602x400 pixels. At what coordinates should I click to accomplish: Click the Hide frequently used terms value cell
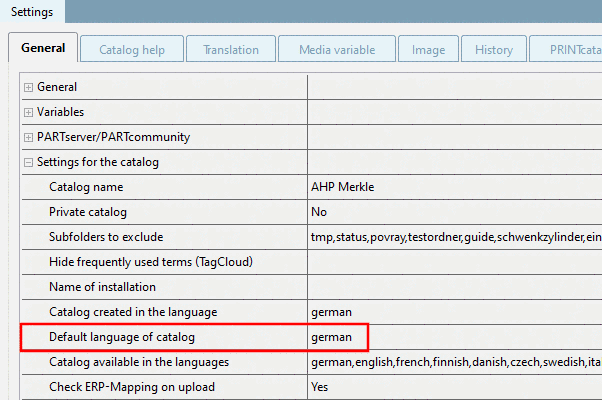click(x=454, y=262)
